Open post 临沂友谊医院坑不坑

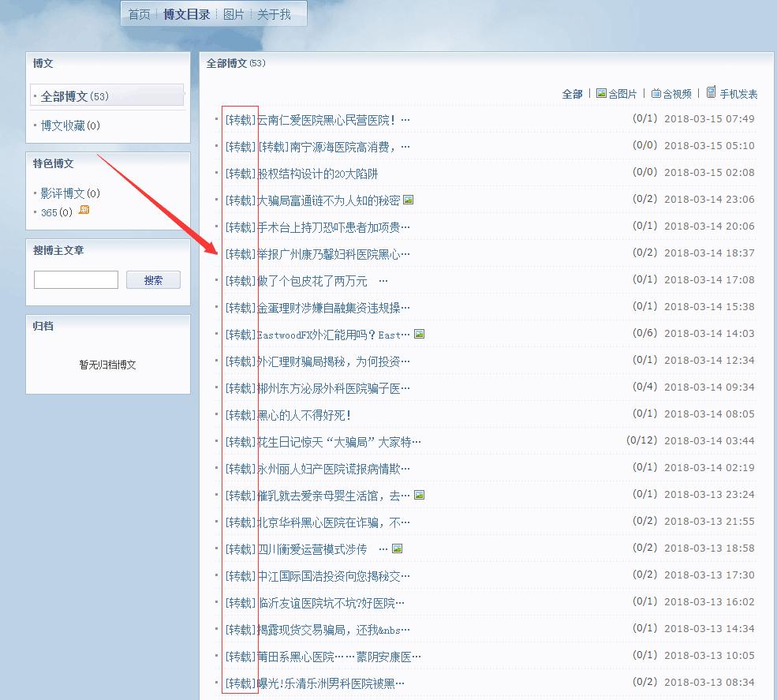316,603
